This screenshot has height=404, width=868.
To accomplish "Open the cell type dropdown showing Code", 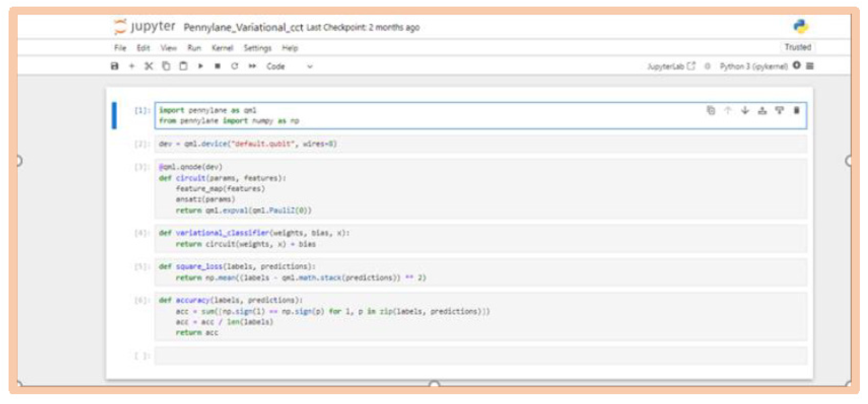I will pyautogui.click(x=290, y=67).
